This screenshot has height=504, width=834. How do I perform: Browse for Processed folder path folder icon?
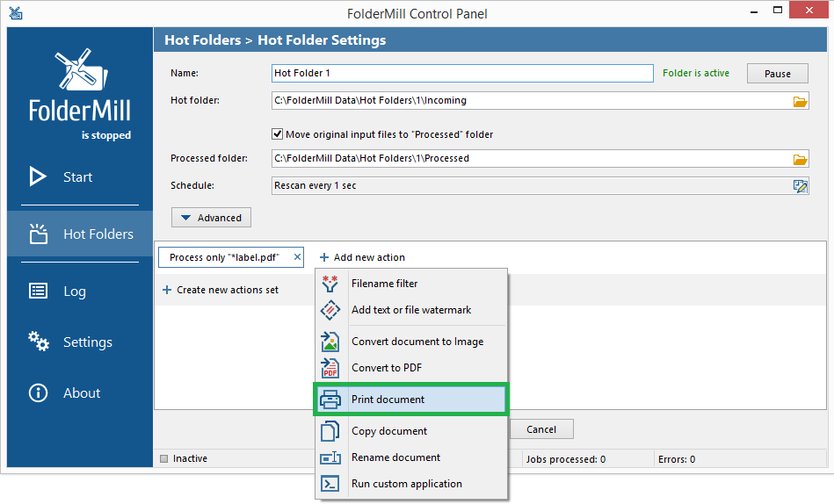coord(800,159)
